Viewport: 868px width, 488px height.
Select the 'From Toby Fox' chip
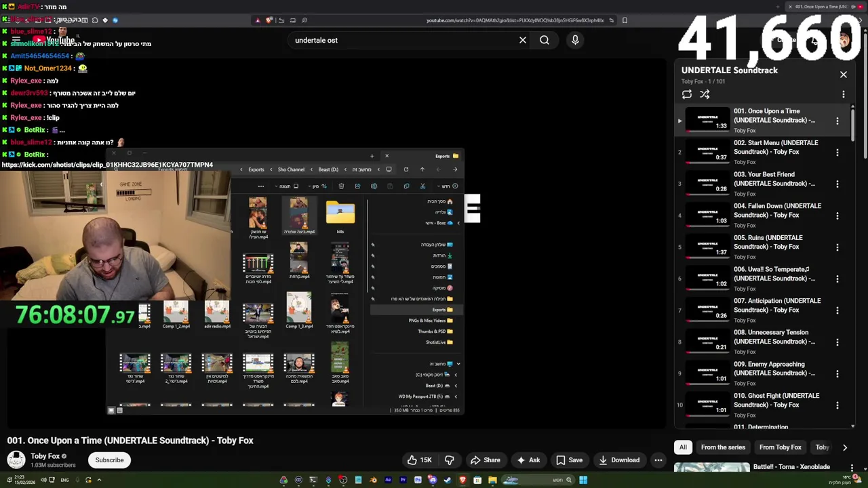(780, 447)
